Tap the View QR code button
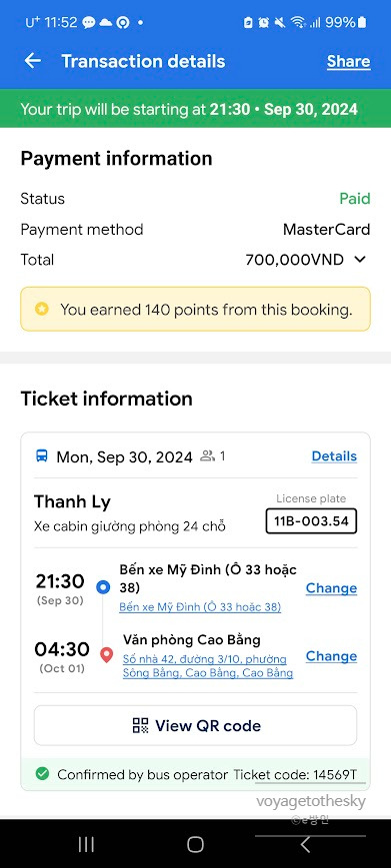 click(196, 725)
